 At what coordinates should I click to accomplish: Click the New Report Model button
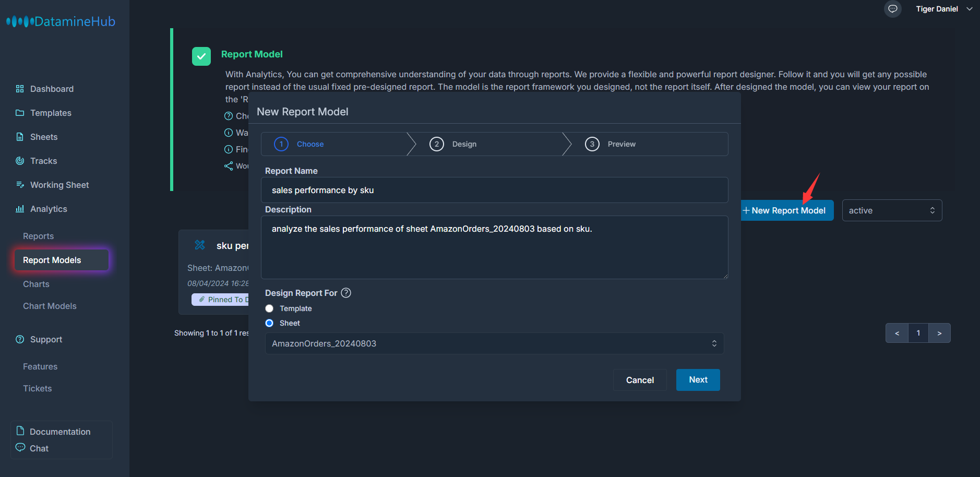787,210
